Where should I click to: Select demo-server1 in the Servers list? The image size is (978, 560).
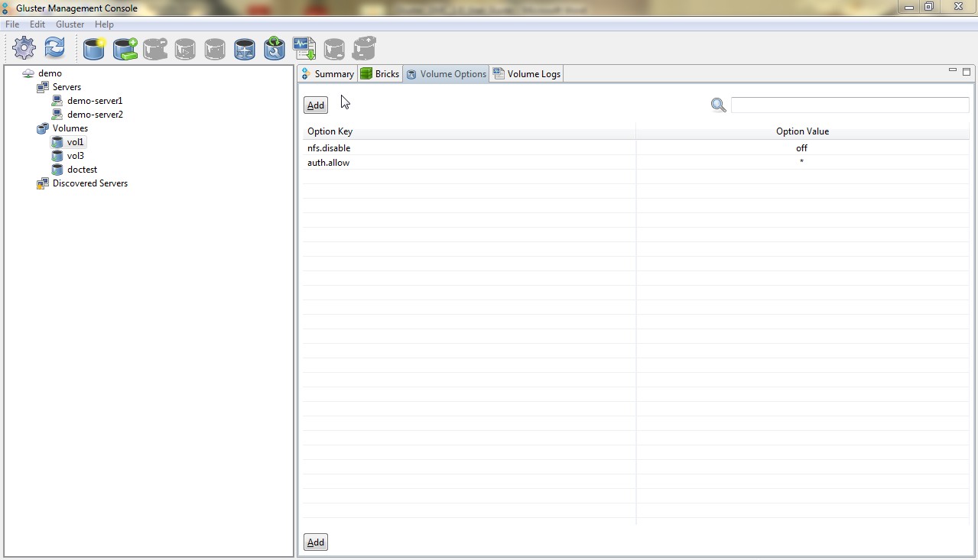94,101
